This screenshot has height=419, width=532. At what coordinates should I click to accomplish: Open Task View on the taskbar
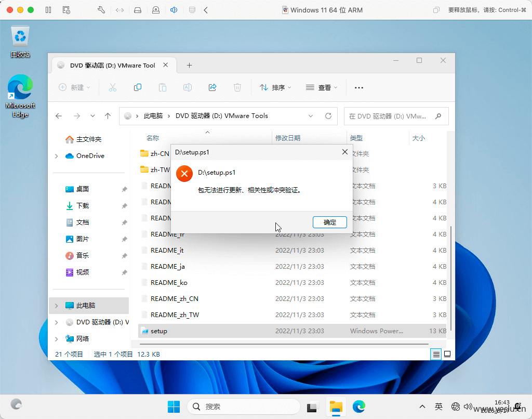pos(312,407)
